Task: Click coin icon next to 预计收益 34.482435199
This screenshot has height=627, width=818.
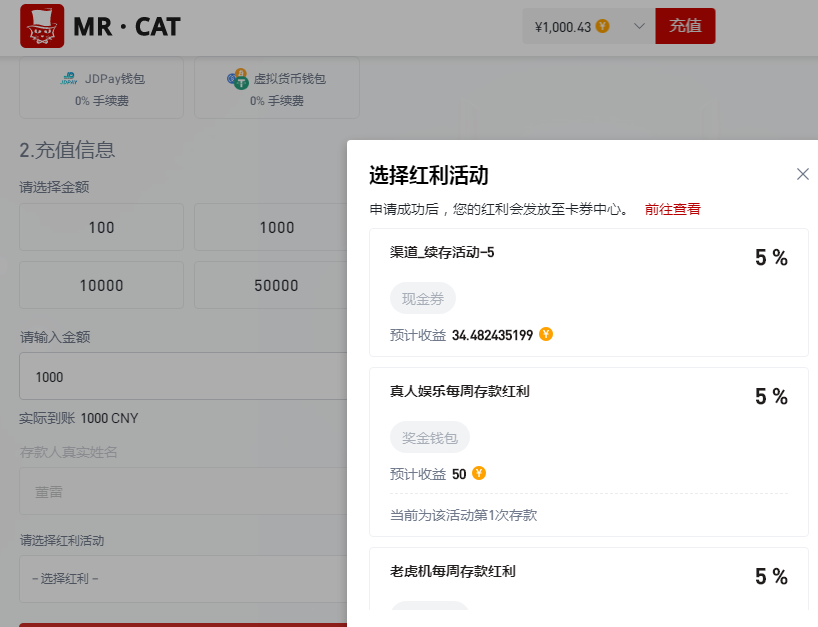Action: (x=545, y=334)
